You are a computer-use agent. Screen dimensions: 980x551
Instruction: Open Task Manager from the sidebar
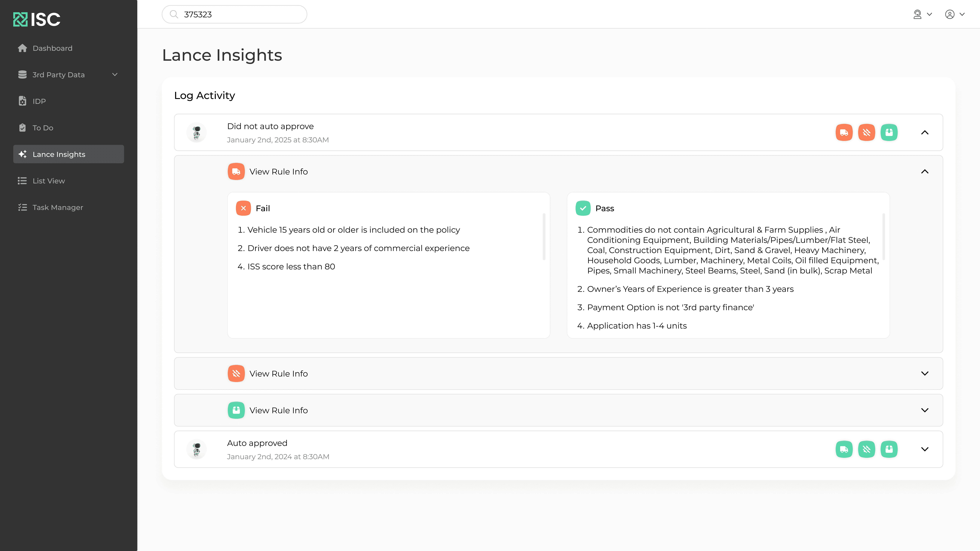(69, 207)
